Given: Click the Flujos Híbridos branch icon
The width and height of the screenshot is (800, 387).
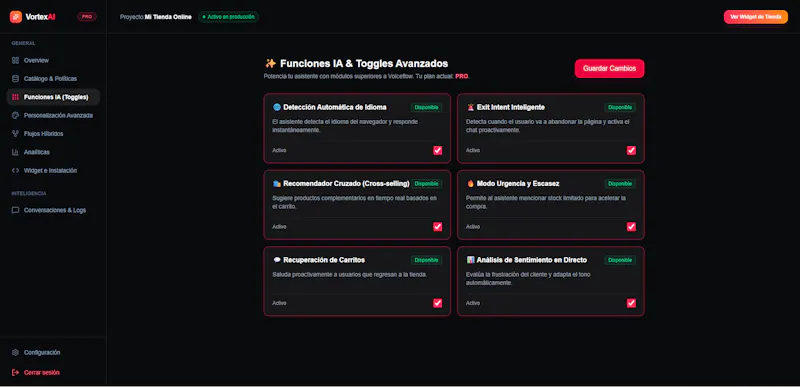Looking at the screenshot, I should pos(15,134).
